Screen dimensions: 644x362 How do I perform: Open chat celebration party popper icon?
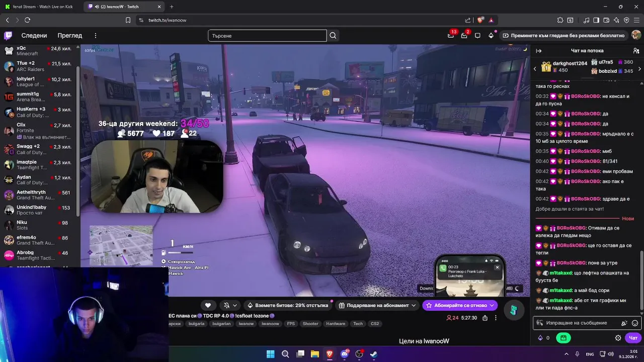[x=624, y=323]
